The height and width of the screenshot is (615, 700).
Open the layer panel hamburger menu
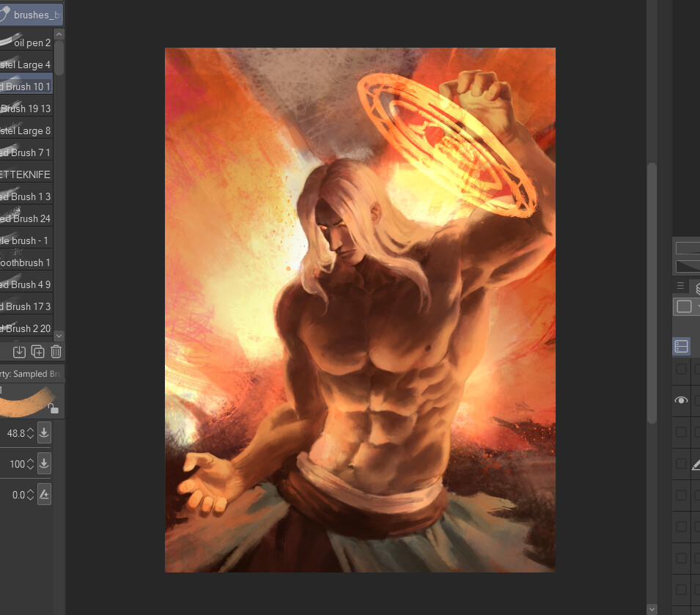click(680, 286)
